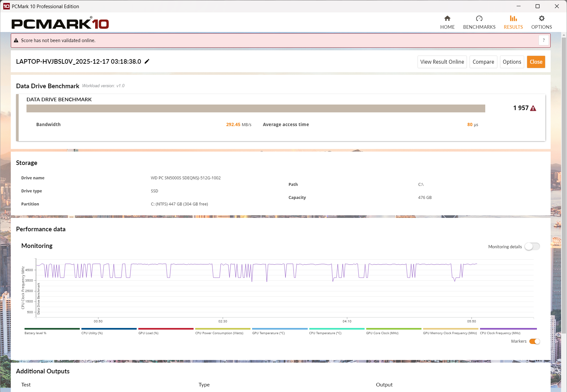The image size is (567, 392).
Task: Open the OPTIONS tab label
Action: click(x=541, y=27)
